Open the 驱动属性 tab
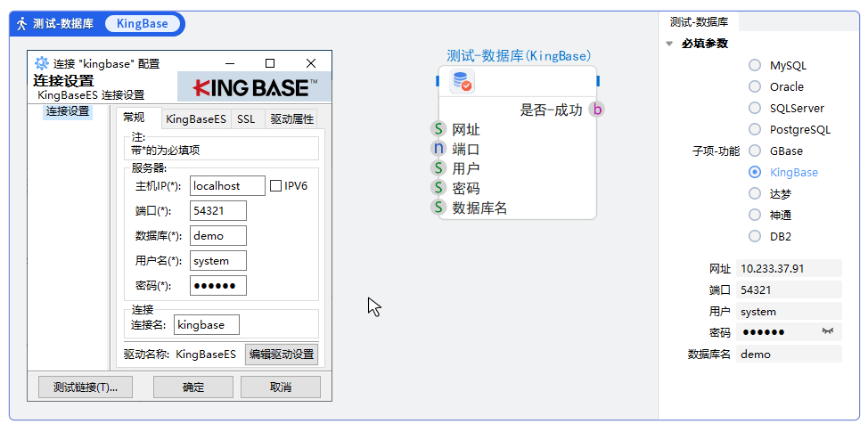The width and height of the screenshot is (868, 432). (x=292, y=119)
